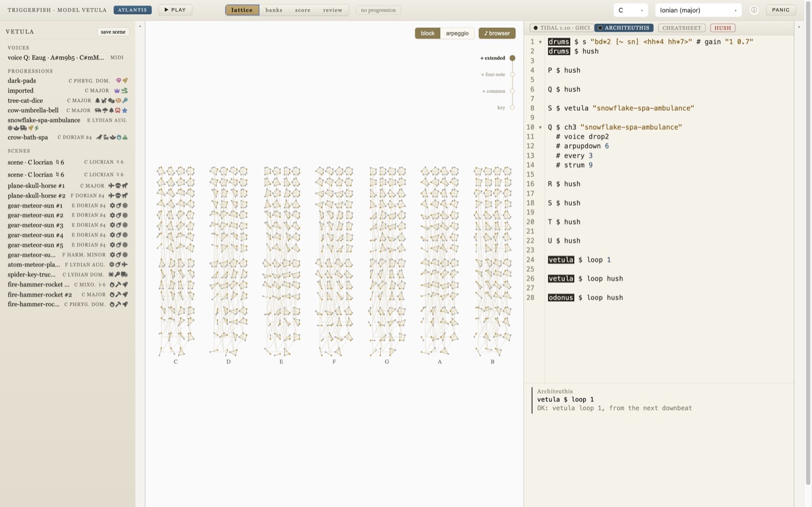Collapse the fold arrow at code line 1
The image size is (812, 507).
pyautogui.click(x=541, y=42)
